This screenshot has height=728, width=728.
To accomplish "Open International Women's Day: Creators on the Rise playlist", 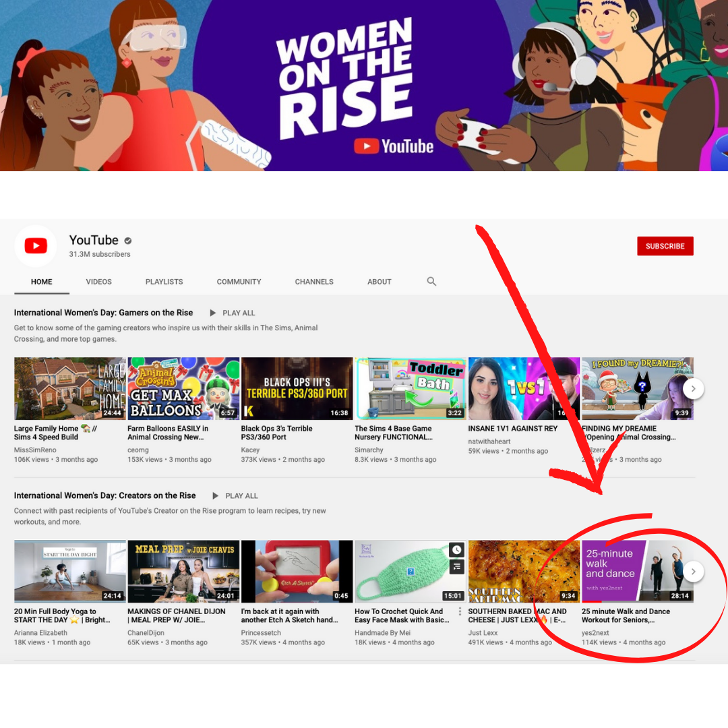I will click(105, 495).
